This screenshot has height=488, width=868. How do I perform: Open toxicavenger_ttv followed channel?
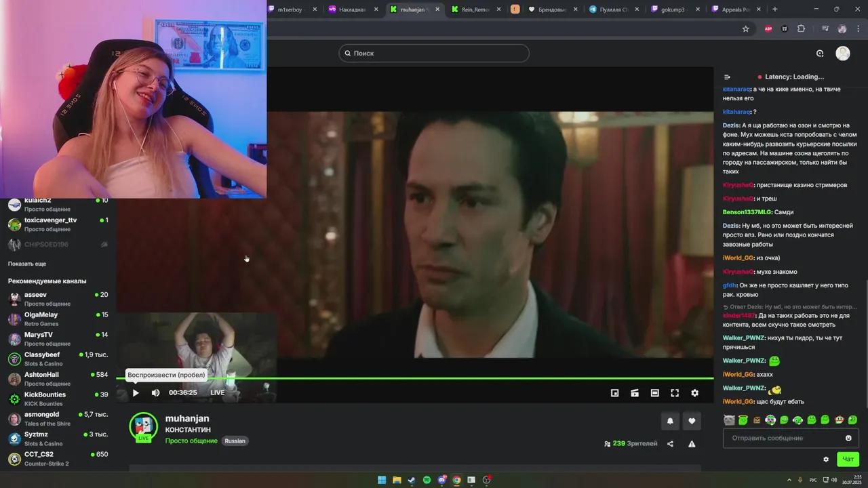click(x=58, y=224)
